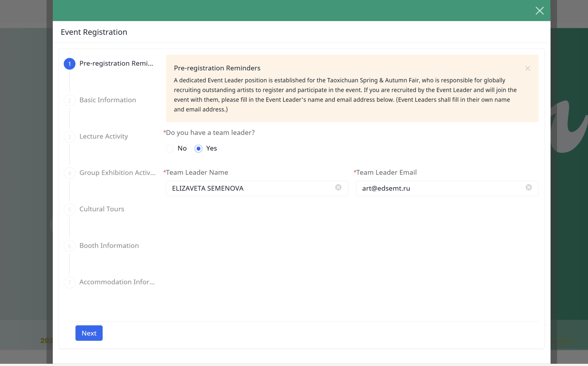588x366 pixels.
Task: Click the Team Leader Email input
Action: tap(447, 188)
